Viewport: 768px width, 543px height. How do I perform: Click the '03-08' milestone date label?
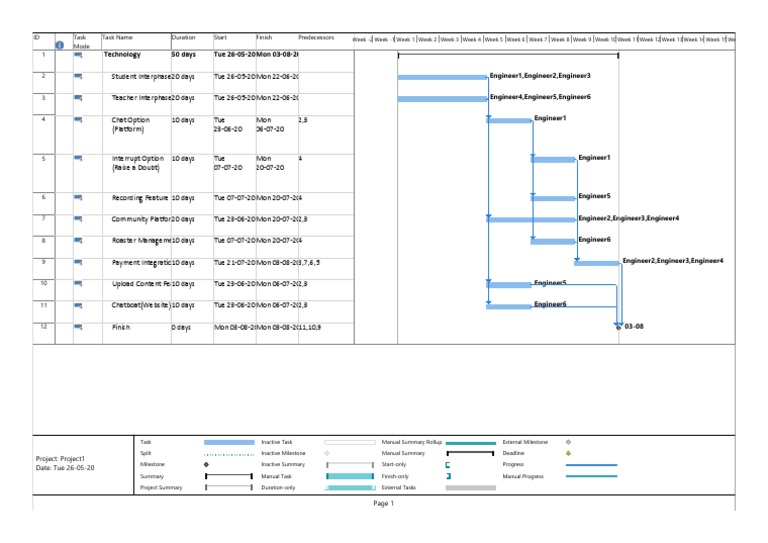tap(634, 326)
